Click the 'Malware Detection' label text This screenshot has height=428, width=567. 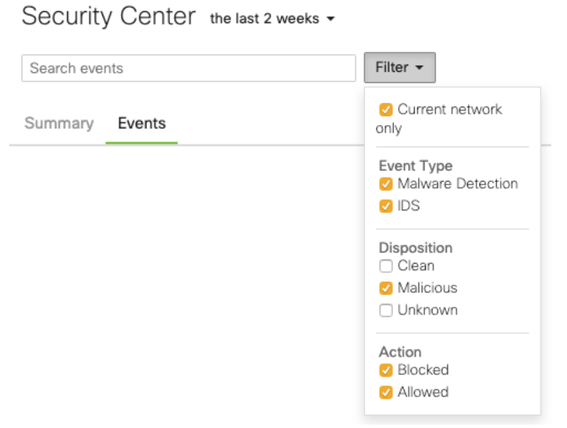(x=458, y=184)
